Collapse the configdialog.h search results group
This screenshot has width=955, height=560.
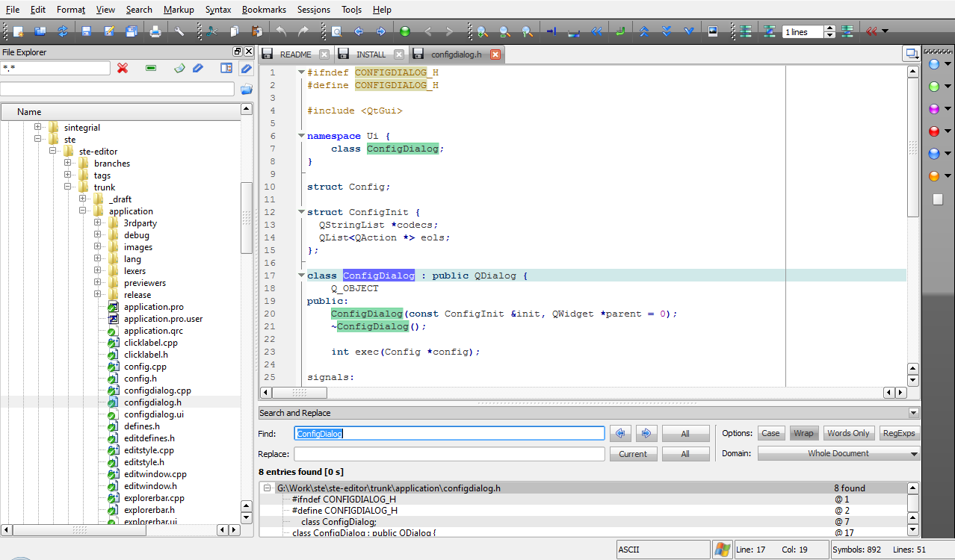[267, 488]
